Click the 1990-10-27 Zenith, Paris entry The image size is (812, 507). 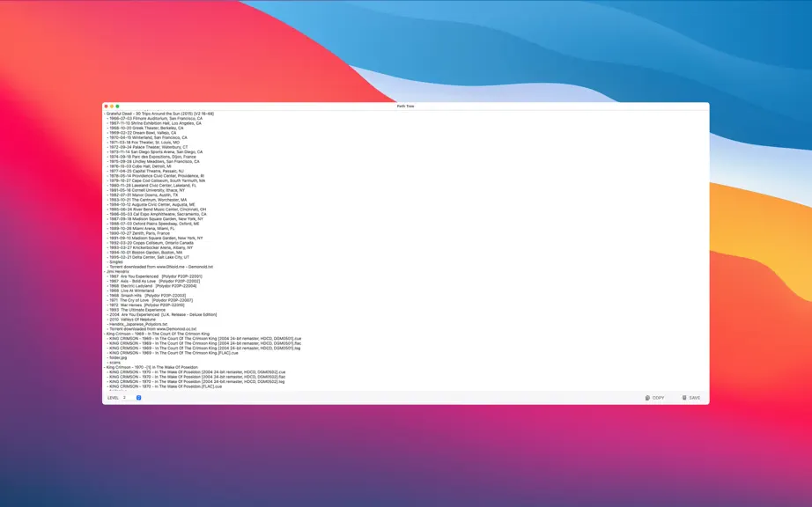coord(139,233)
